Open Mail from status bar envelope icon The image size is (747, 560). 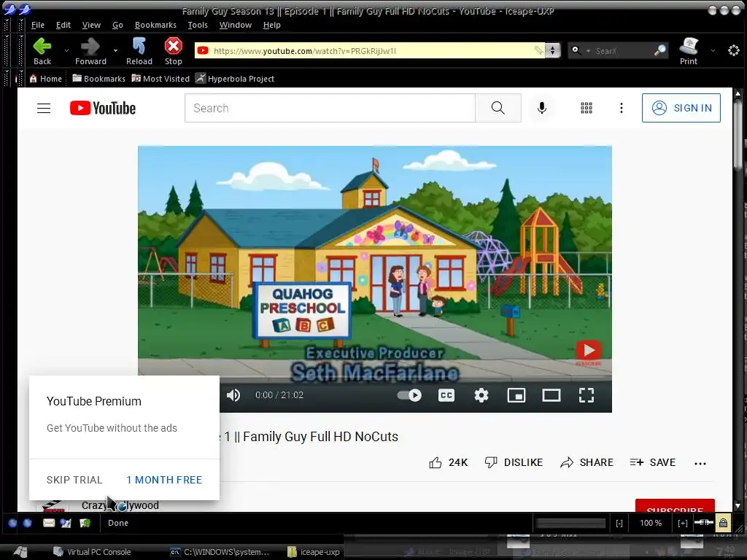click(49, 523)
